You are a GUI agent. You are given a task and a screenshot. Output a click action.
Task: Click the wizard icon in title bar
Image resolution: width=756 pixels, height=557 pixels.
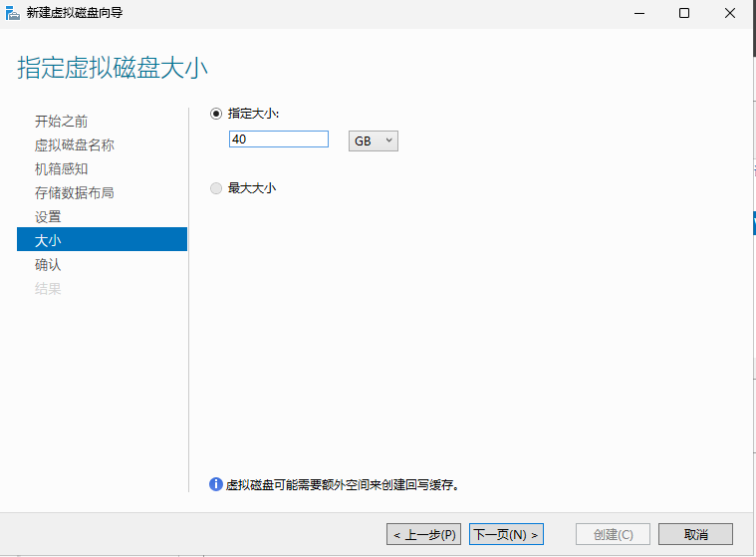13,13
